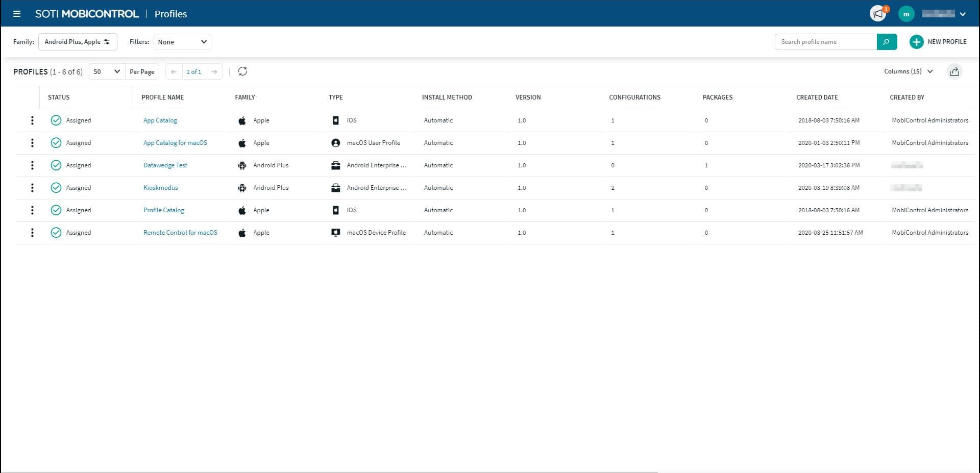Click the Android icon beside Datawedge Test
The width and height of the screenshot is (980, 473).
click(x=242, y=165)
